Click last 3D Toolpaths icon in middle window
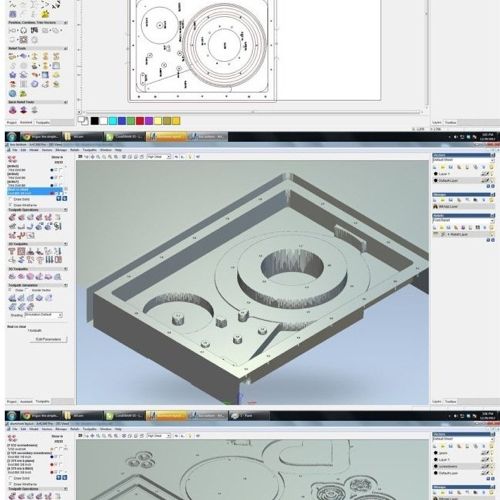 [58, 276]
